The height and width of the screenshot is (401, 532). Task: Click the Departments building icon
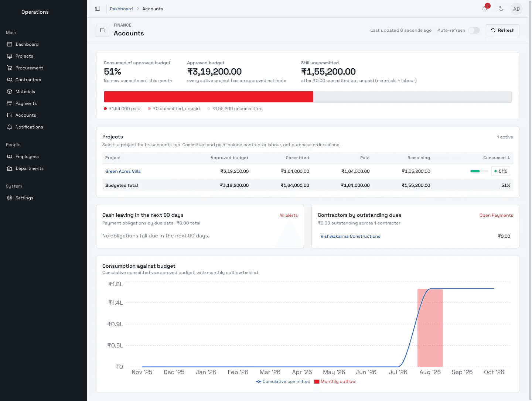(10, 168)
